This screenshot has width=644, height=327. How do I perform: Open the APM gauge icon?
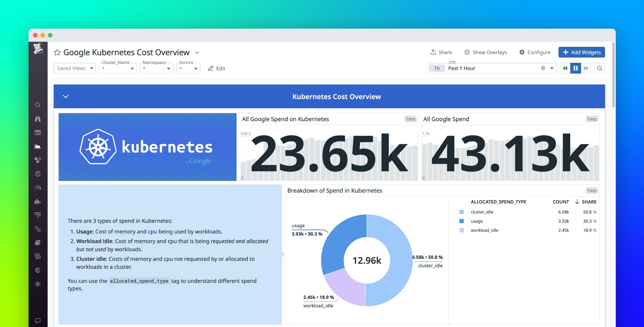pyautogui.click(x=38, y=188)
